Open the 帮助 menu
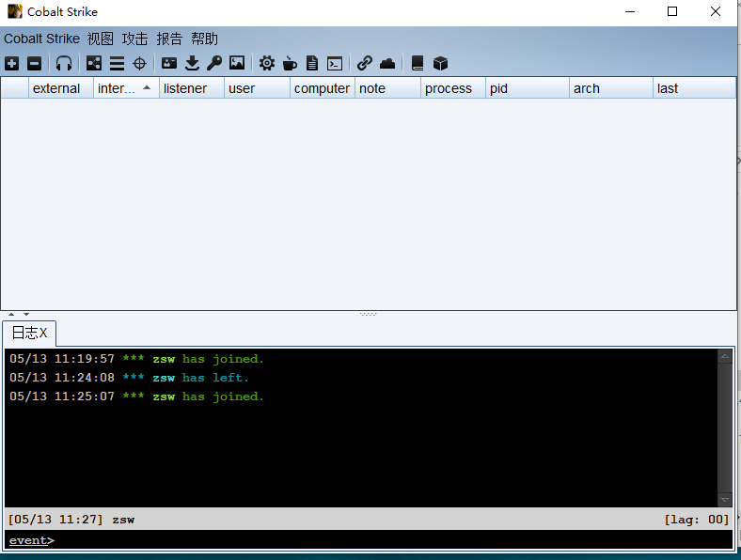Viewport: 741px width, 560px height. [204, 39]
